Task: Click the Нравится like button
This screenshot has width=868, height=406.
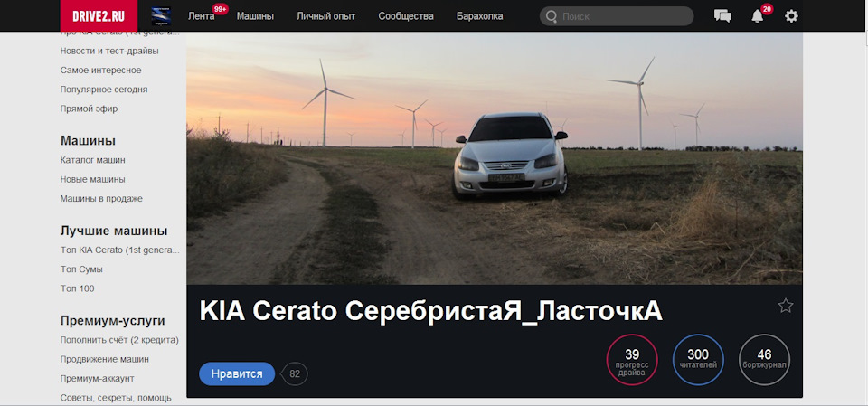Action: point(237,373)
